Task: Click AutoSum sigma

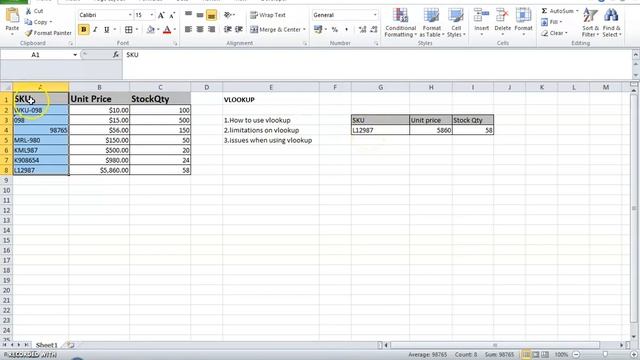Action: click(x=559, y=11)
